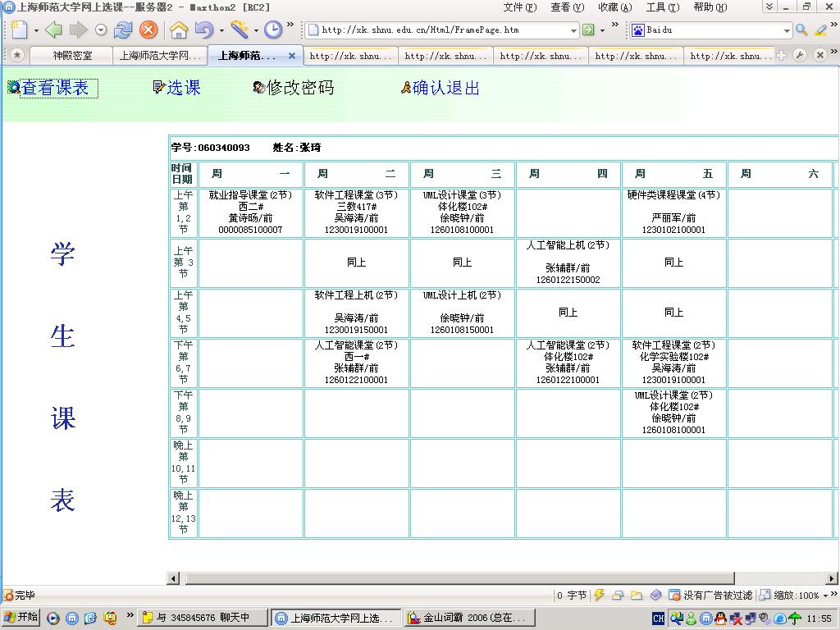The width and height of the screenshot is (840, 630).
Task: Open the 查看(V) menu
Action: point(568,7)
